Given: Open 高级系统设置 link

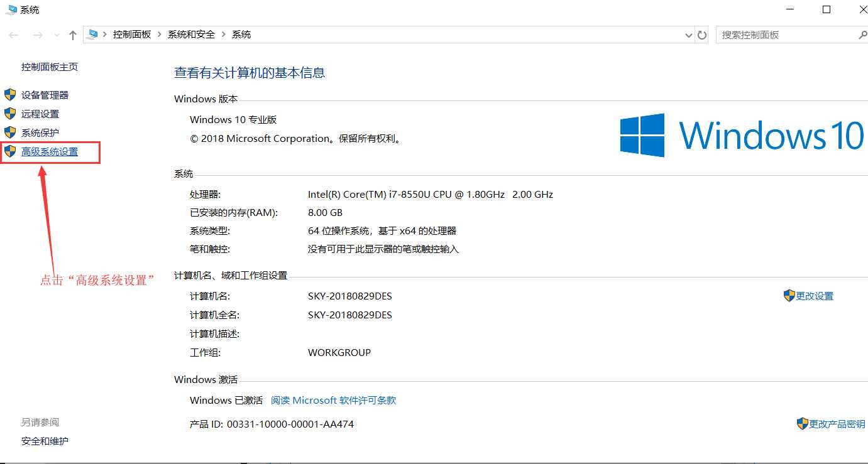Looking at the screenshot, I should [x=50, y=152].
